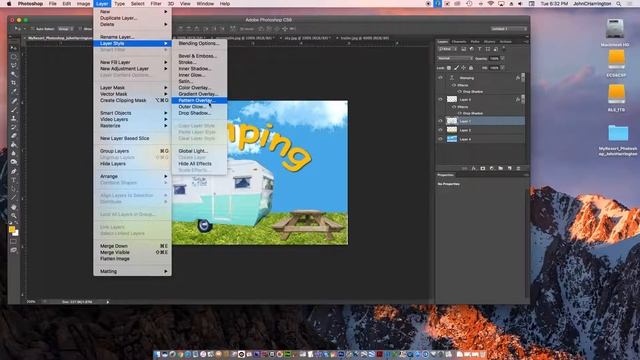Open the Kind filter dropdown
This screenshot has height=360, width=640.
448,49
